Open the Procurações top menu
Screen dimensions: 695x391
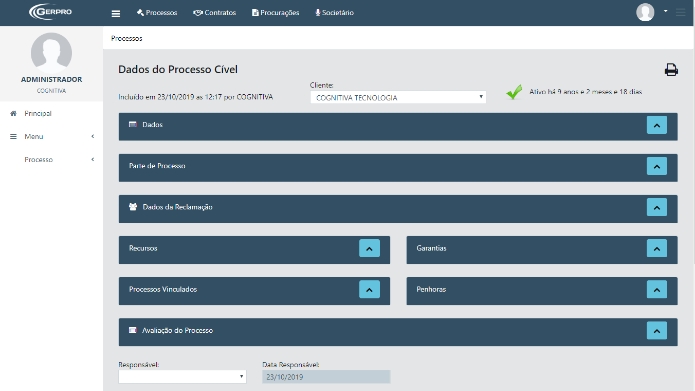click(x=275, y=13)
